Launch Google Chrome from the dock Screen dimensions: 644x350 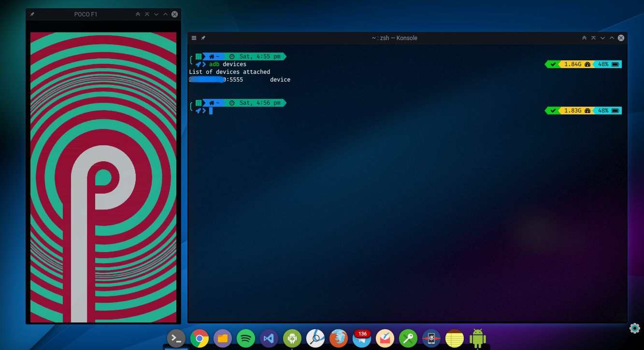[200, 338]
